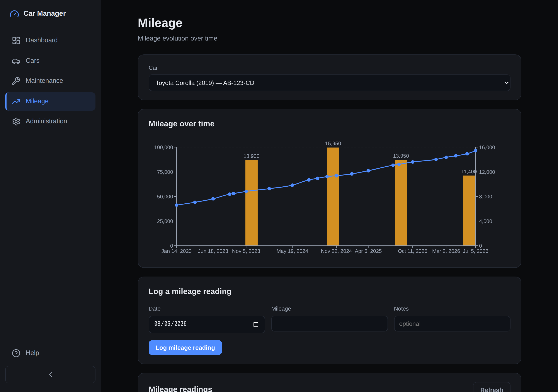Click the Maintenance wrench icon

[16, 81]
